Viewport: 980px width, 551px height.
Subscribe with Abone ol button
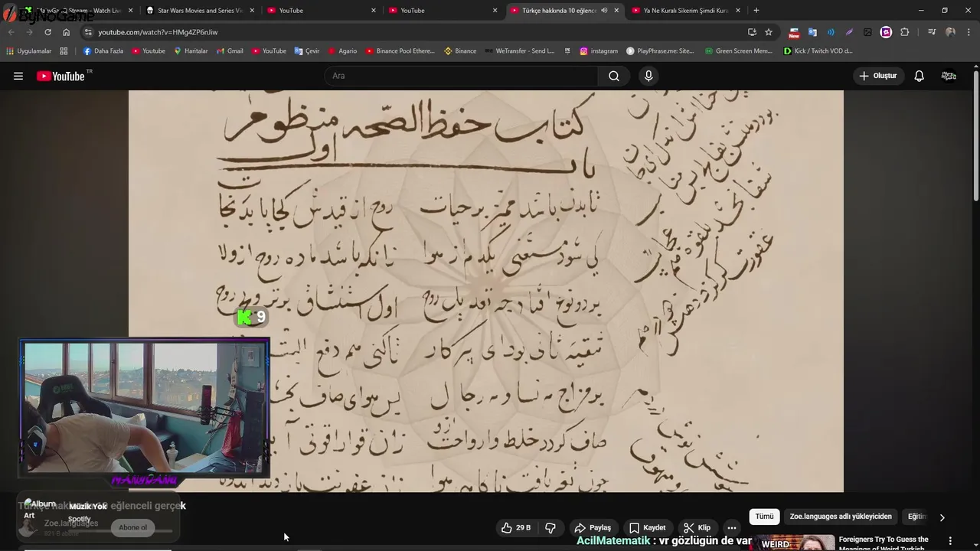tap(132, 527)
